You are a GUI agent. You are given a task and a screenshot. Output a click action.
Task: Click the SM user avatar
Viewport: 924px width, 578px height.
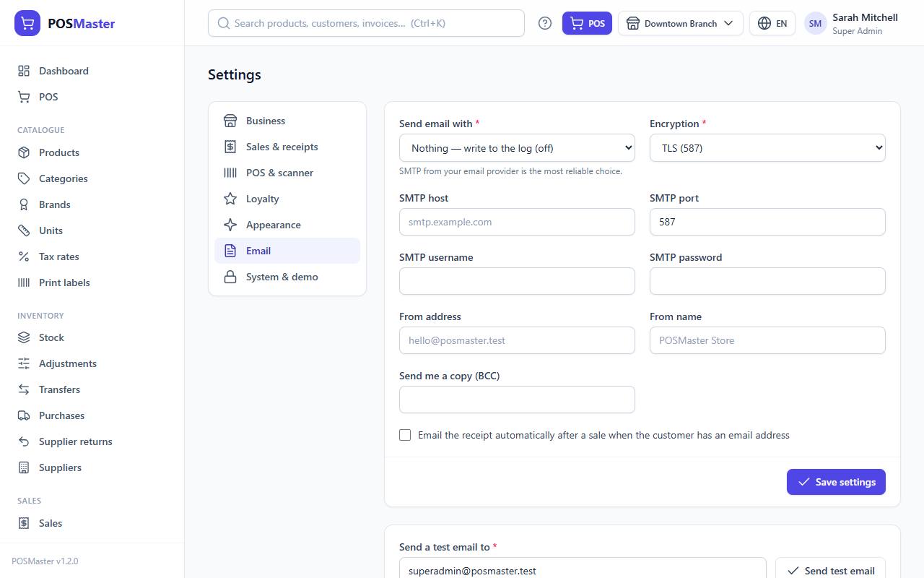[x=815, y=23]
